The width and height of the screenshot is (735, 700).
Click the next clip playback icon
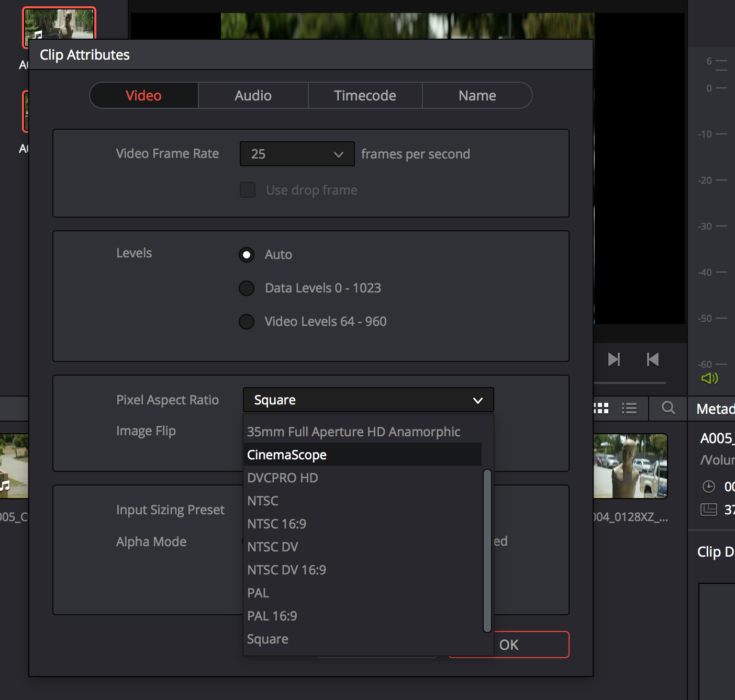coord(614,359)
